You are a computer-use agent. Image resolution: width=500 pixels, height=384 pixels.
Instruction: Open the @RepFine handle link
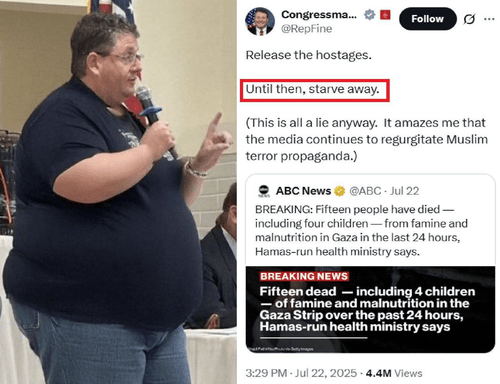(x=307, y=29)
